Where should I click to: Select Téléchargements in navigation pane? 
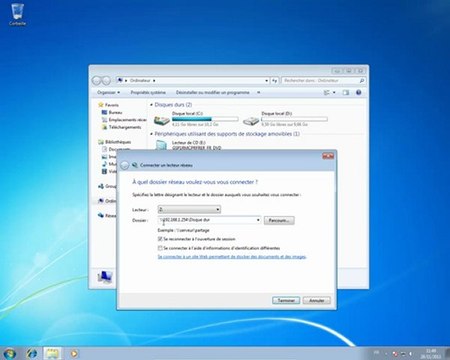pyautogui.click(x=125, y=127)
